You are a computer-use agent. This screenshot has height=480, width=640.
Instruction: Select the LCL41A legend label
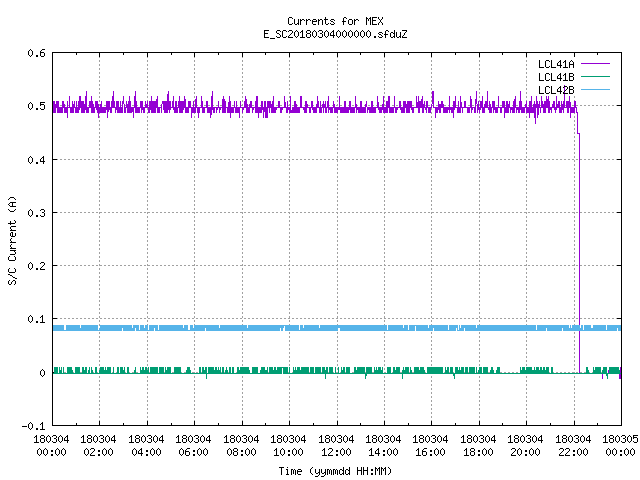point(556,64)
